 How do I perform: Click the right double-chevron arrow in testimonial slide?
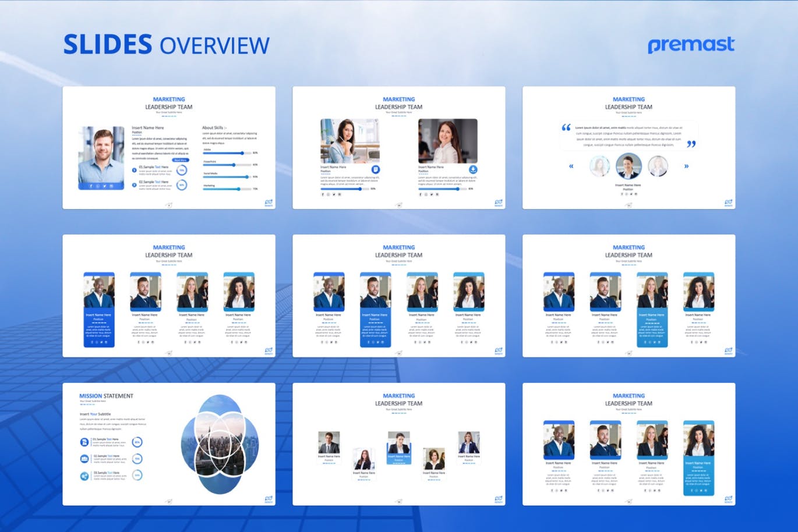(686, 166)
